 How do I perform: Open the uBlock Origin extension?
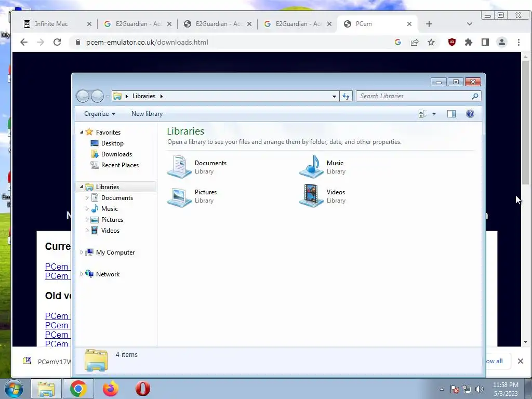(x=452, y=43)
